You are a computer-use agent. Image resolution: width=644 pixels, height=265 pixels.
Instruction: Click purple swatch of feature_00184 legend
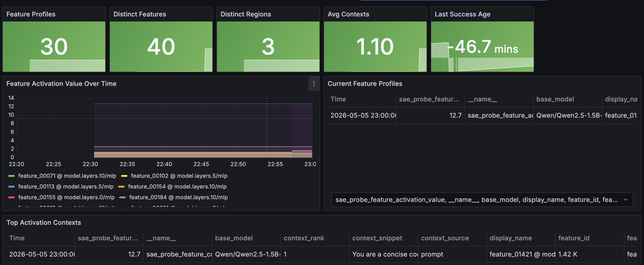122,197
